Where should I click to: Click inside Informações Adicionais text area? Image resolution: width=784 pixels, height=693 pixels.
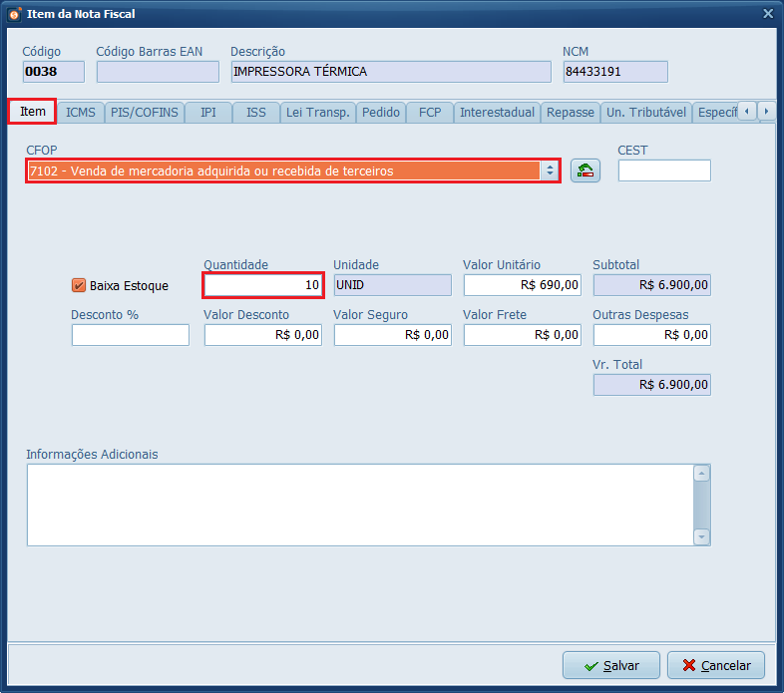[x=359, y=505]
